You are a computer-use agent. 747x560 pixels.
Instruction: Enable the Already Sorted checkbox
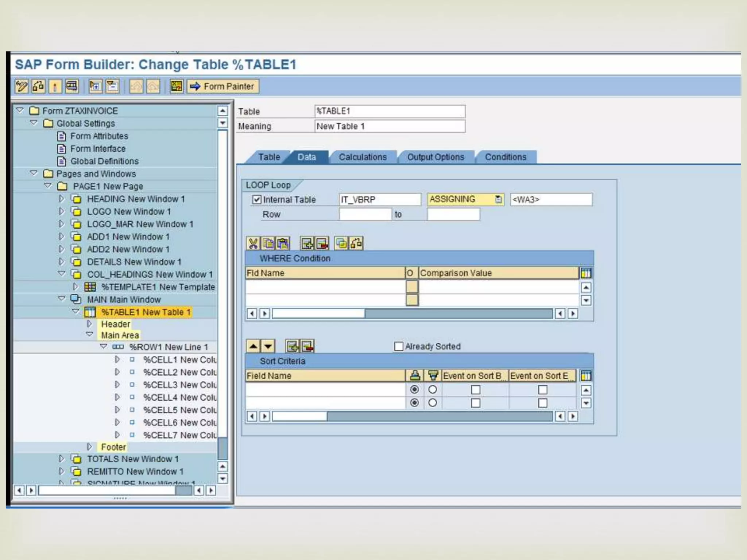click(x=399, y=346)
